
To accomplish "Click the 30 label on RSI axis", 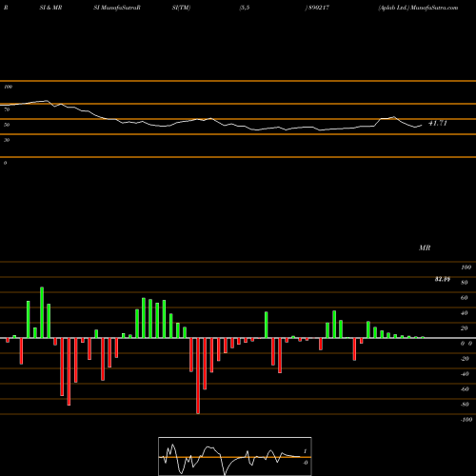I will coord(7,140).
